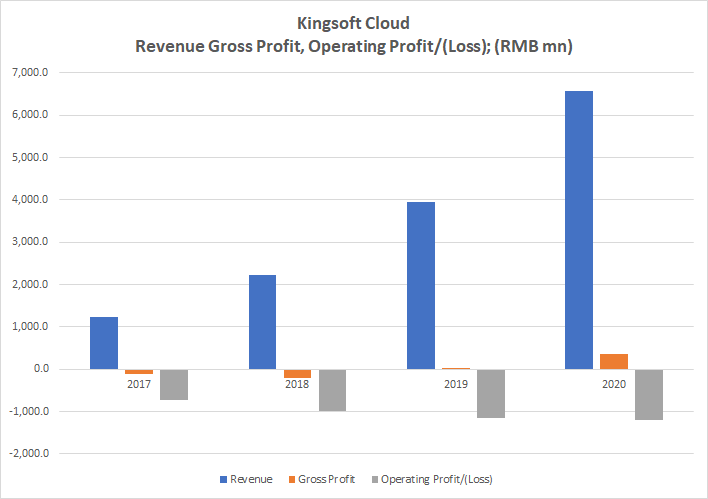Click the 2019 x-axis label

456,383
